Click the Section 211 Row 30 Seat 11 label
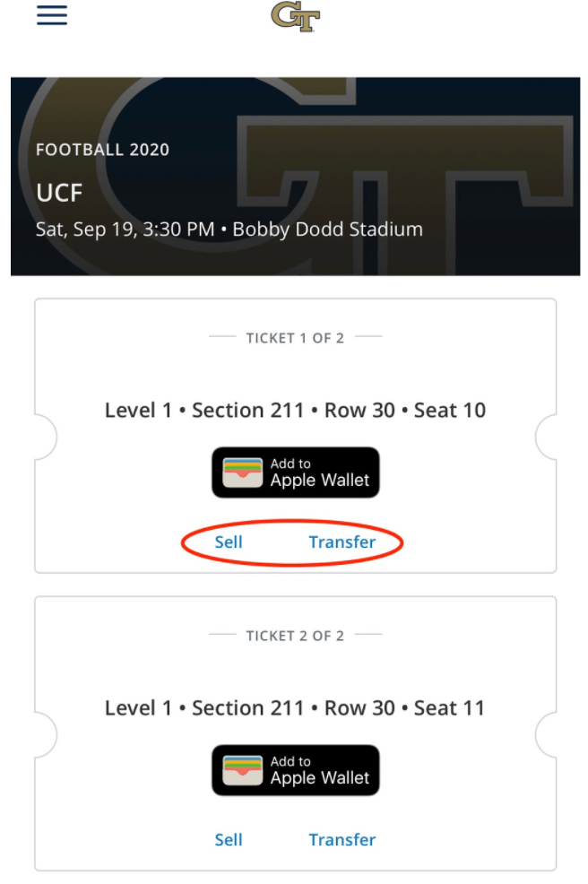 [x=295, y=707]
